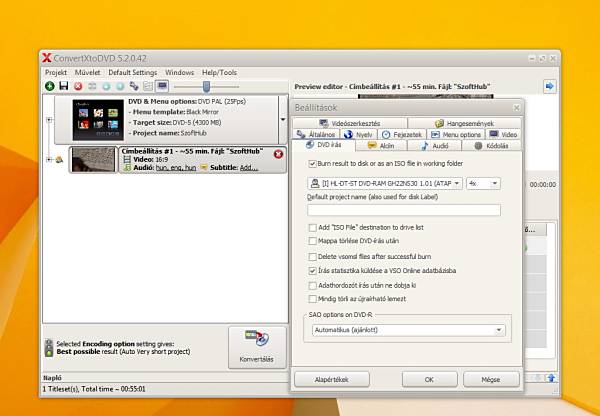Click the second light-blue round toolbar icon
This screenshot has width=600, height=416.
tap(120, 86)
